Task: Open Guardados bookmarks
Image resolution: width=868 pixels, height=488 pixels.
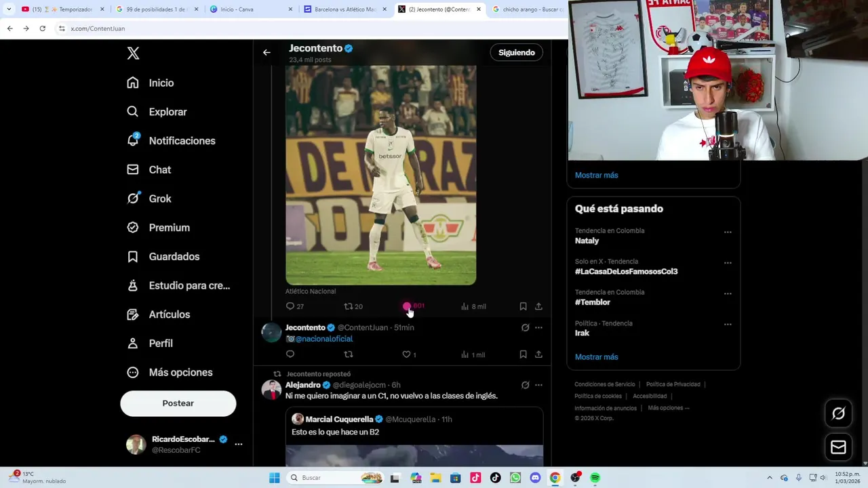Action: (x=163, y=256)
